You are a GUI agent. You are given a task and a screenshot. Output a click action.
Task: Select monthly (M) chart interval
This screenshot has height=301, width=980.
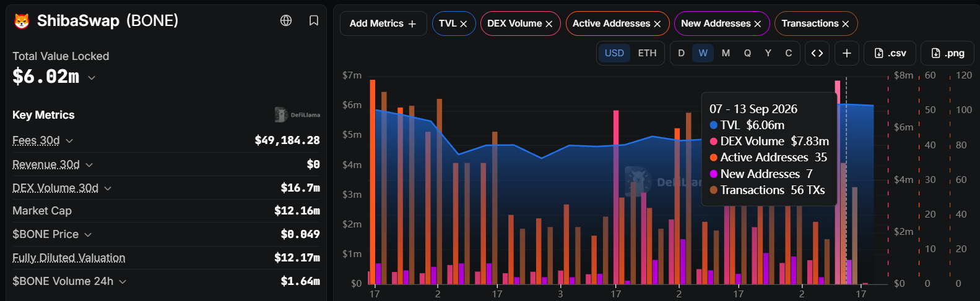click(x=726, y=53)
